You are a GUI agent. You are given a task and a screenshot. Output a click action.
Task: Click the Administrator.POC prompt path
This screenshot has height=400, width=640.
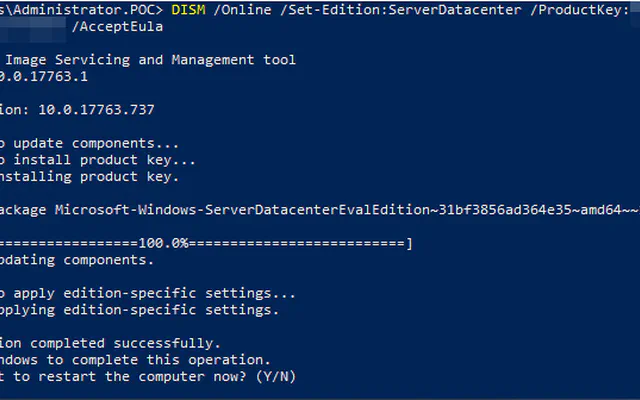pos(82,10)
